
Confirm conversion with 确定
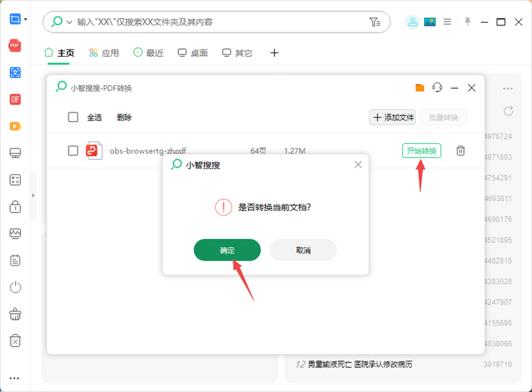coord(227,250)
